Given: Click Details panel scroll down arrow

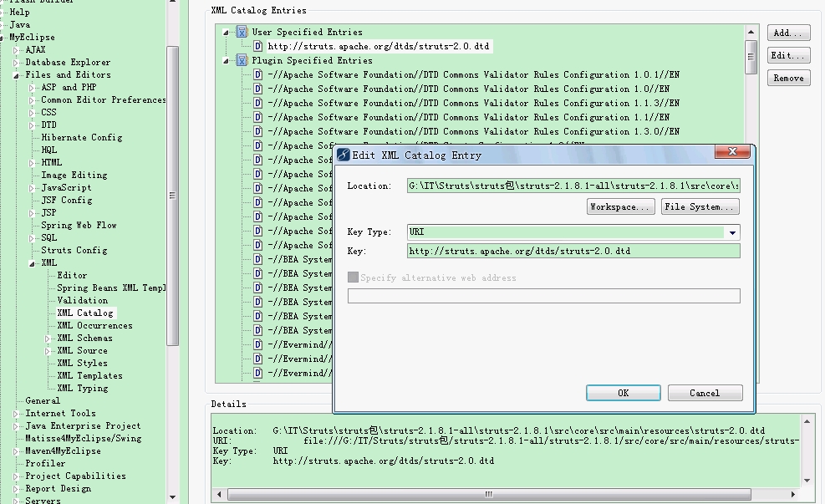Looking at the screenshot, I should [x=807, y=480].
